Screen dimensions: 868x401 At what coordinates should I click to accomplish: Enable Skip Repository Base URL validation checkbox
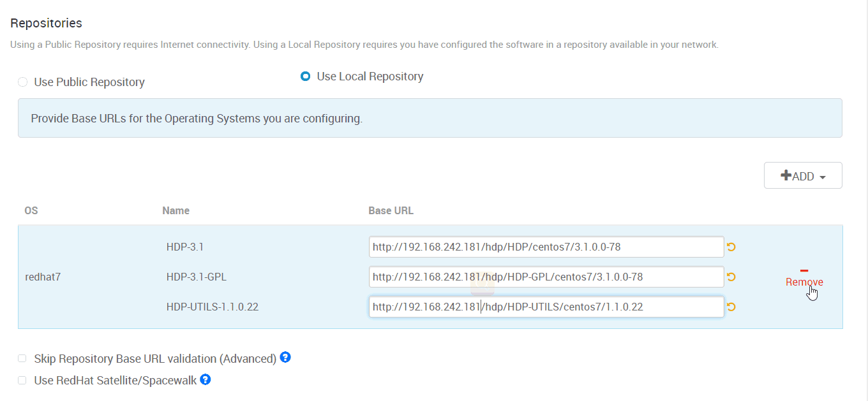[22, 358]
